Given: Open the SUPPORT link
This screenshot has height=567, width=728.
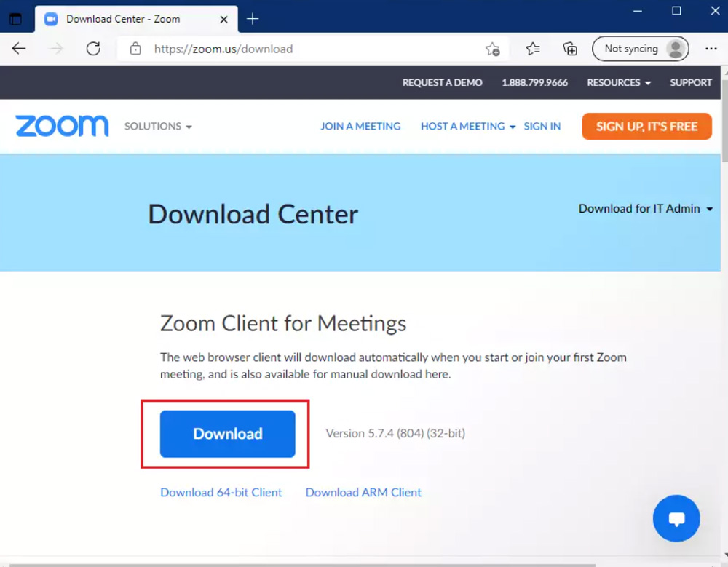Looking at the screenshot, I should coord(690,82).
